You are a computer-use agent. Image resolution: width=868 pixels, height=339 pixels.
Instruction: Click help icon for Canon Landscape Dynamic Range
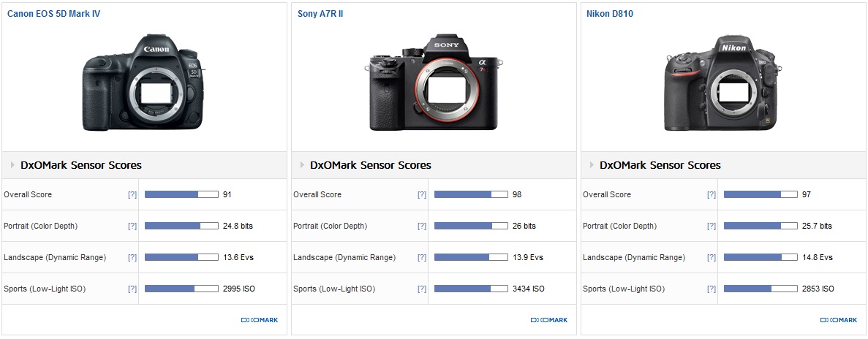click(x=132, y=258)
